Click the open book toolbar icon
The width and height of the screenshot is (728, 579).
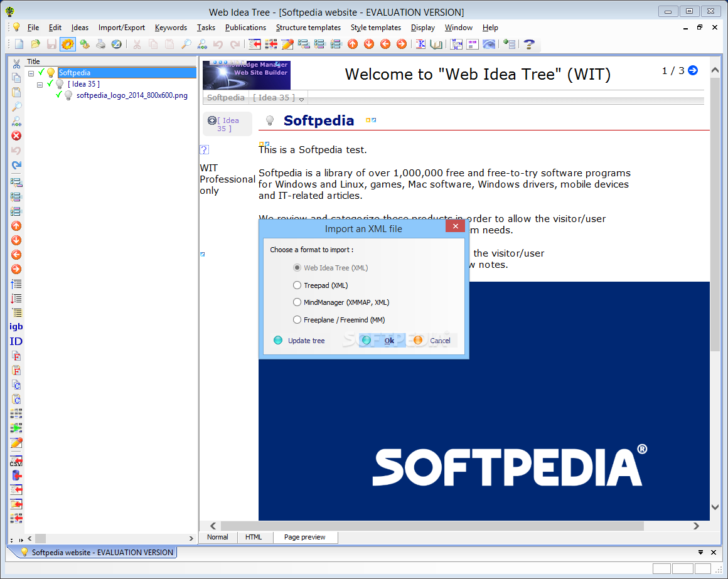436,44
